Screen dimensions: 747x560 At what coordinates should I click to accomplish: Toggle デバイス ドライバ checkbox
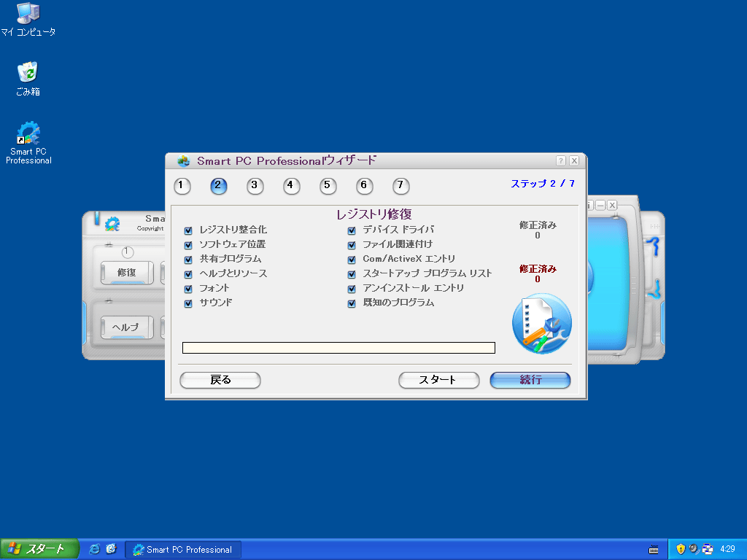point(352,230)
